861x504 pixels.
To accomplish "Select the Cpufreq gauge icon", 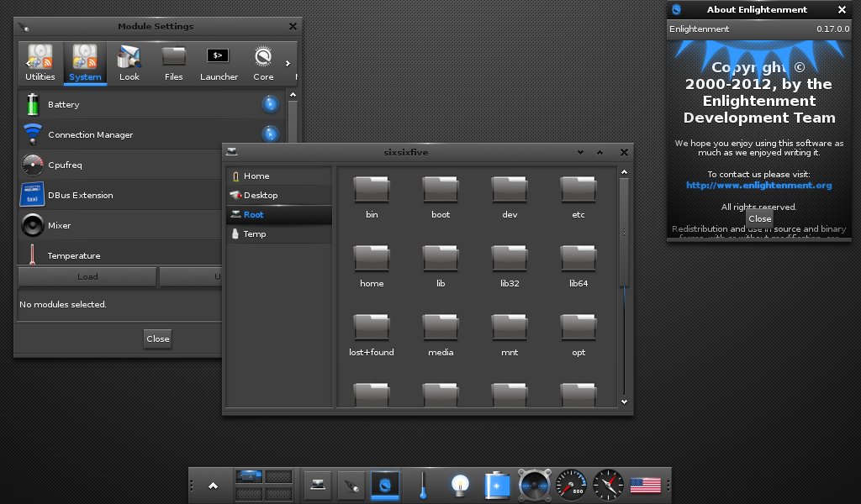I will [33, 165].
